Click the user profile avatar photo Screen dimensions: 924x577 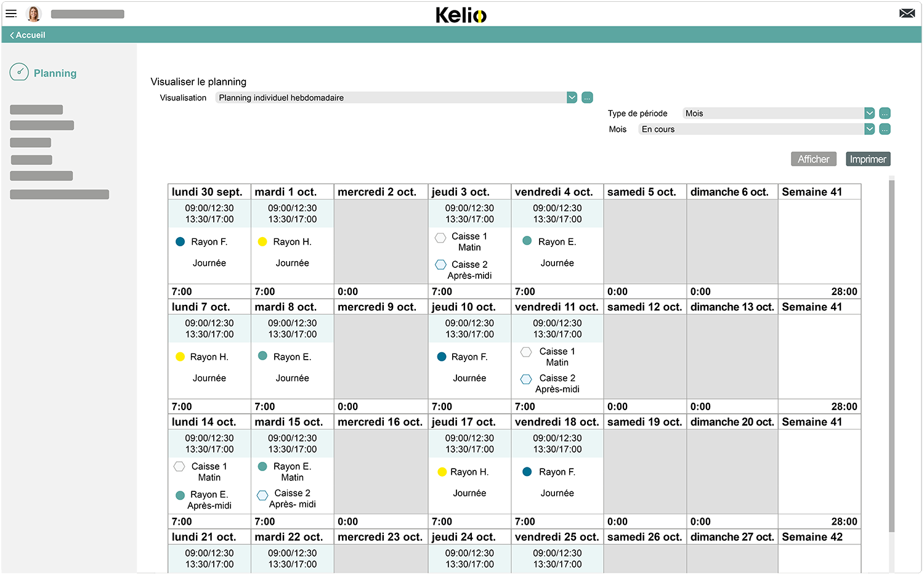click(x=34, y=14)
